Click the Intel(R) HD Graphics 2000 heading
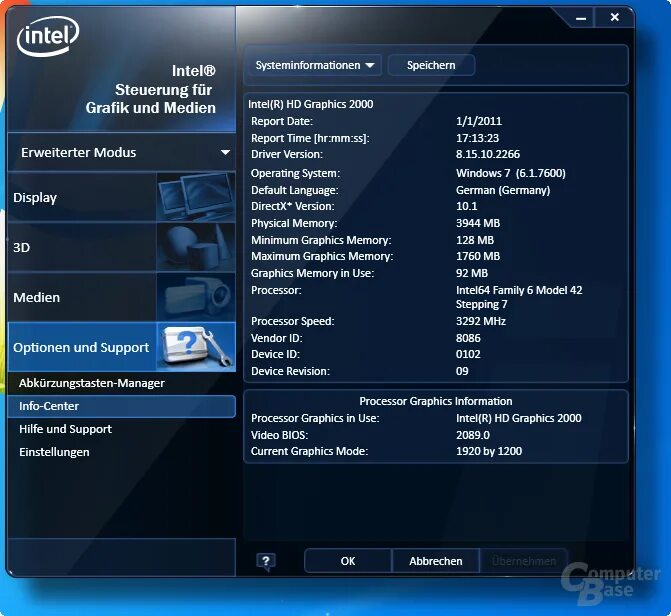 coord(311,104)
